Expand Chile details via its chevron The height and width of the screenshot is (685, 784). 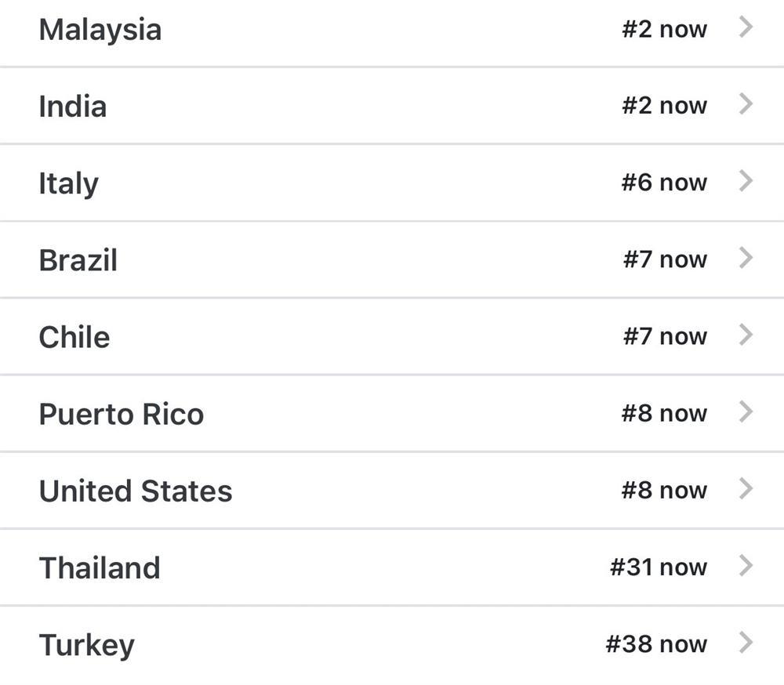tap(746, 335)
